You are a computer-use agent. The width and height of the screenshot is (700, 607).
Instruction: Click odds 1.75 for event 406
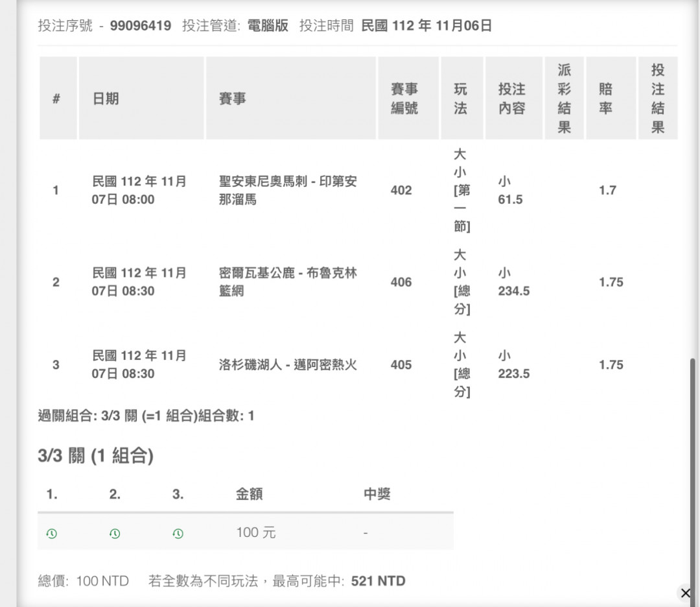(x=611, y=282)
